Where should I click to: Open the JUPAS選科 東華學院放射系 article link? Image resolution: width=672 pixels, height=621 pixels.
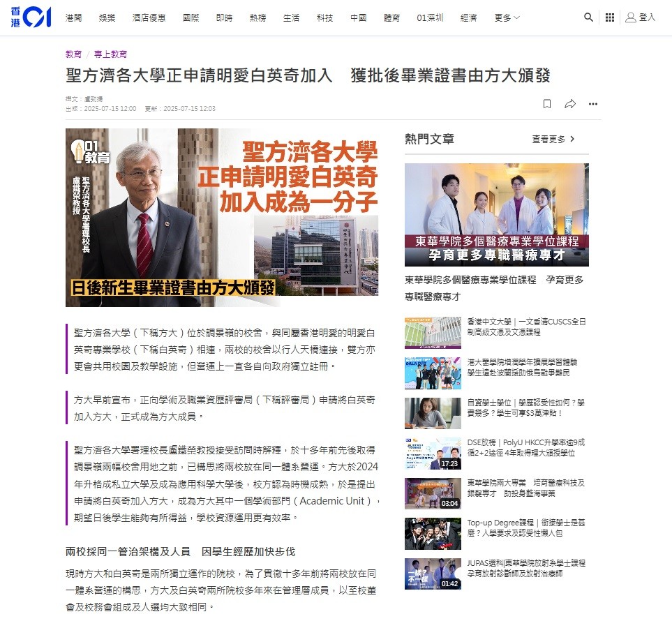pos(526,568)
